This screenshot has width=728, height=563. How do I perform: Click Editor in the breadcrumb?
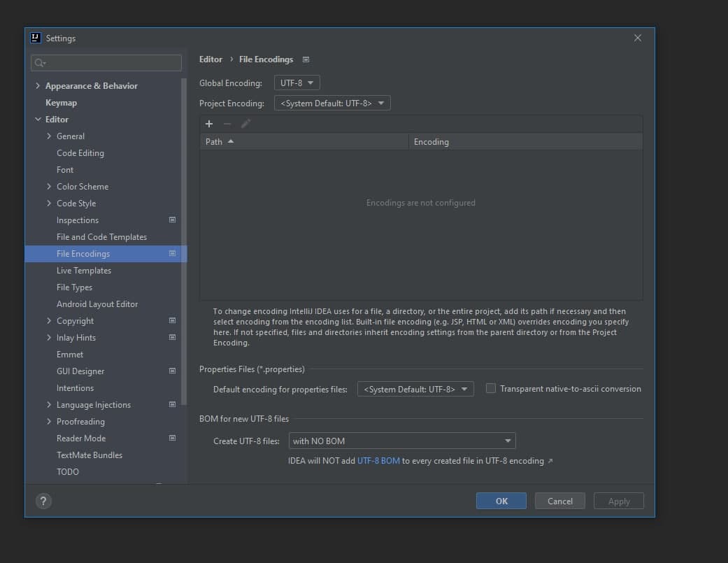[210, 59]
